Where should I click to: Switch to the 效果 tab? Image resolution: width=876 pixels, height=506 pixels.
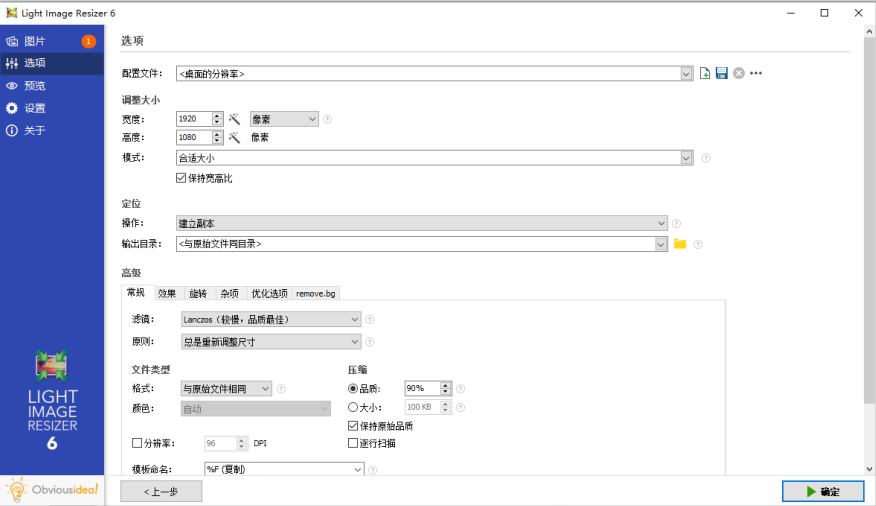(x=167, y=294)
